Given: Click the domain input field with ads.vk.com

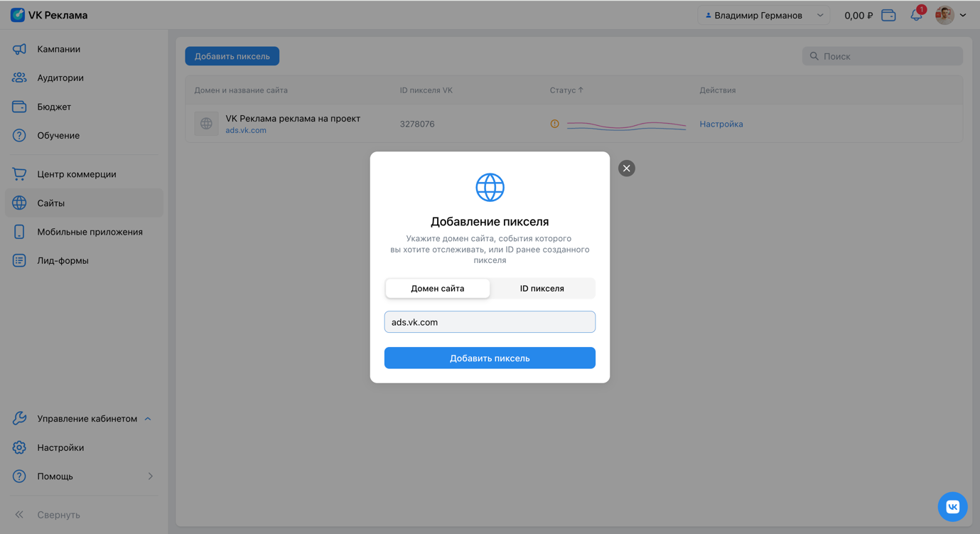Looking at the screenshot, I should (x=490, y=322).
